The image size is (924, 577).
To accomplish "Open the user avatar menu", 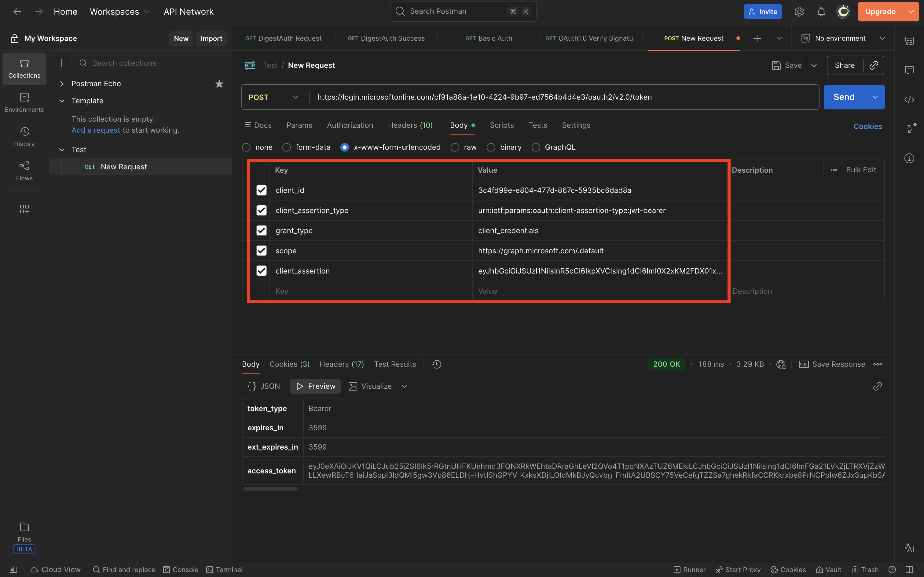I will [843, 11].
